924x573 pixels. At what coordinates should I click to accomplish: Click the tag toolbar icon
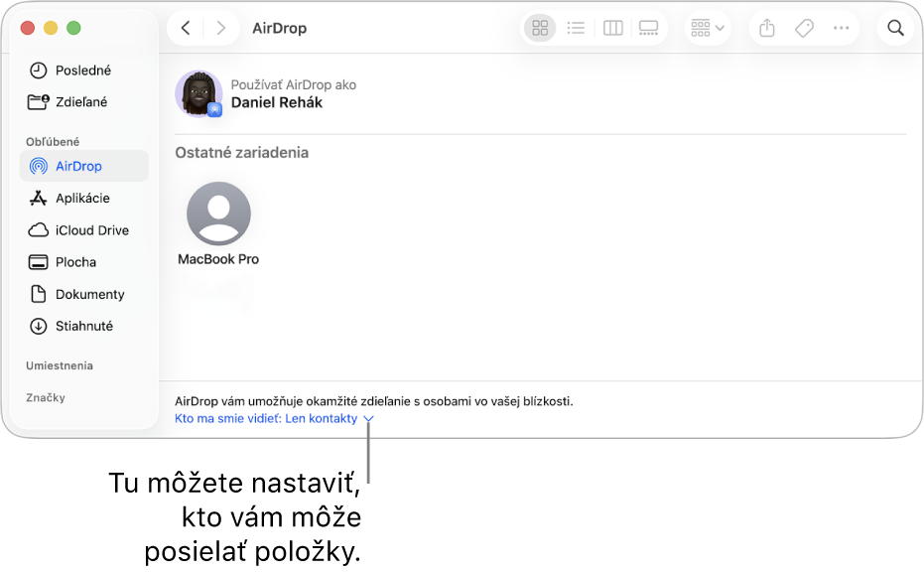[x=804, y=28]
